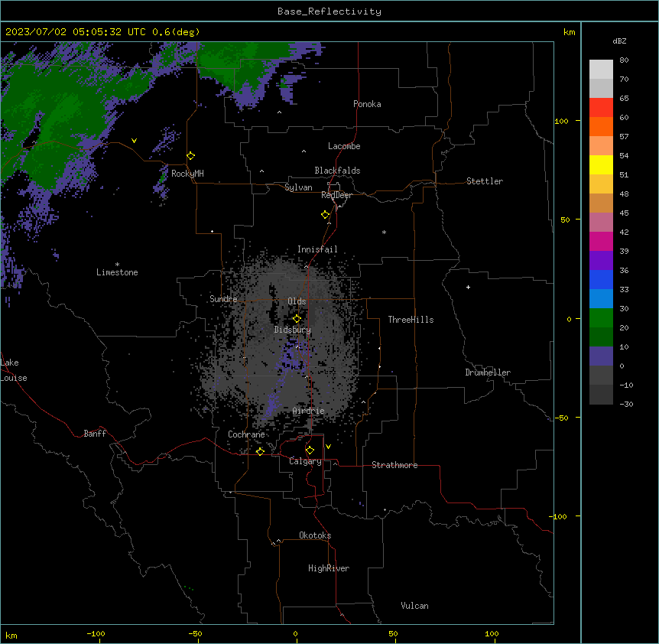Click the Vulcan label
Viewport: 659px width, 644px height.
(x=415, y=606)
